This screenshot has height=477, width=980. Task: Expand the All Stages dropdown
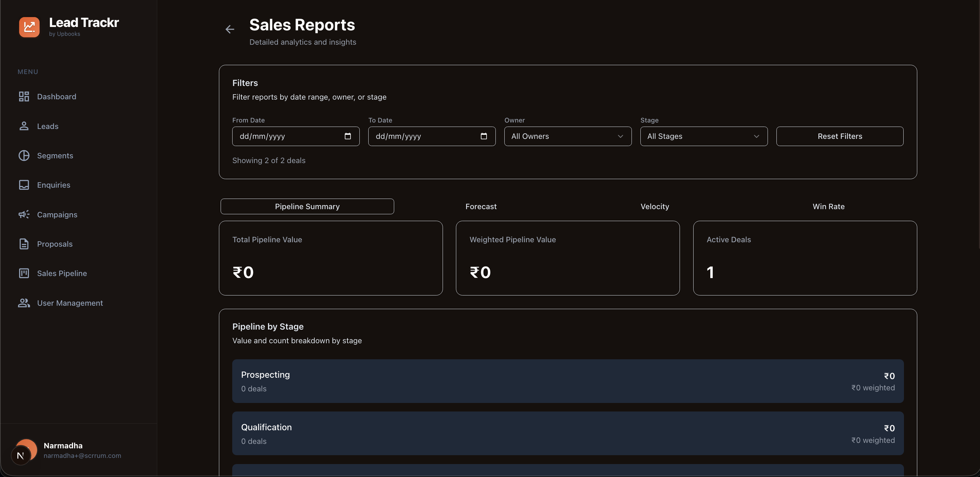pyautogui.click(x=703, y=136)
